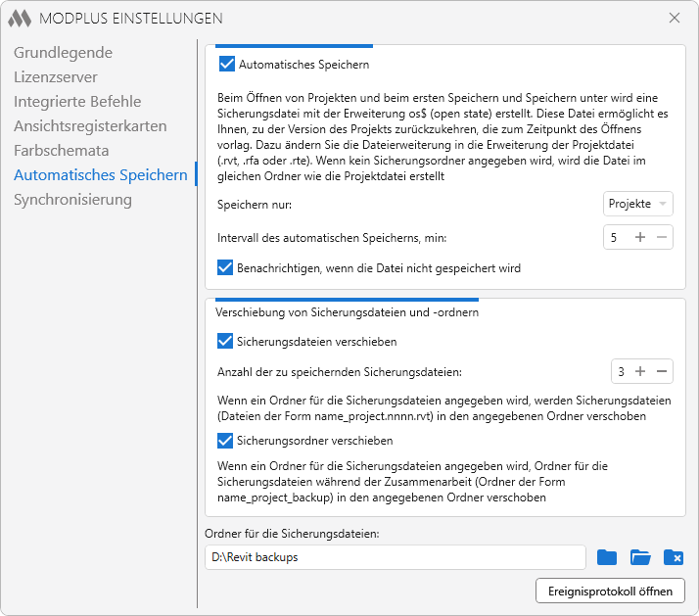Close the ModPlus Einstellungen window
Screen dimensions: 699x616
coord(675,18)
